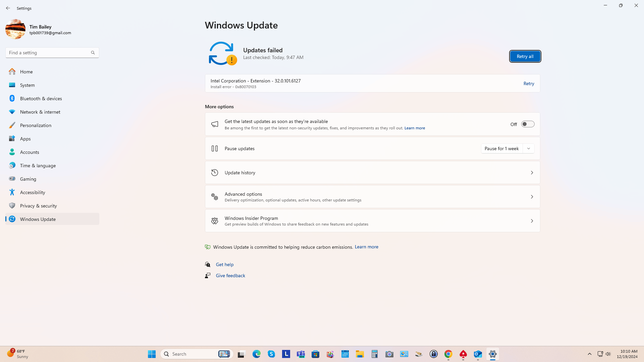Launch Google Chrome from the taskbar

click(x=448, y=354)
